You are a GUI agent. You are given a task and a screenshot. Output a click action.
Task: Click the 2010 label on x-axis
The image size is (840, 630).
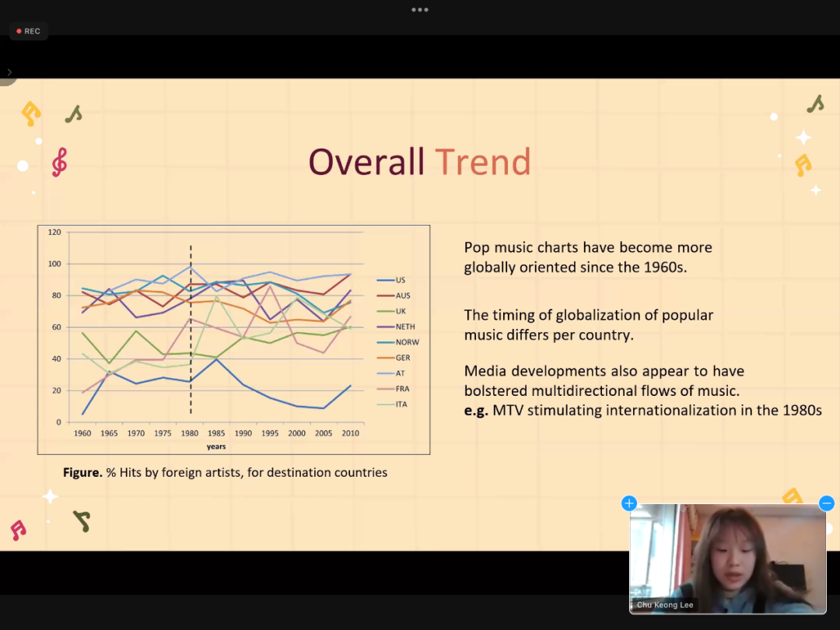click(350, 433)
